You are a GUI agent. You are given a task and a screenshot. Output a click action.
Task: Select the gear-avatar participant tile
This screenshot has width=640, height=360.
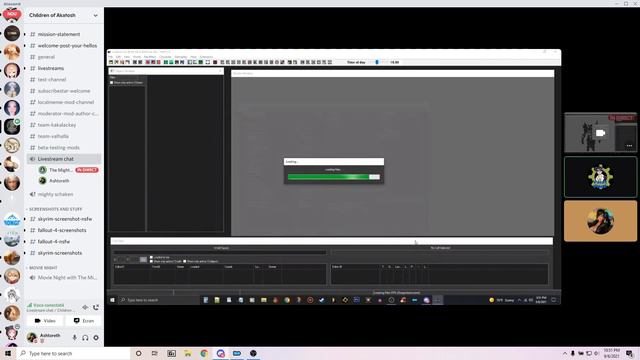pyautogui.click(x=600, y=177)
